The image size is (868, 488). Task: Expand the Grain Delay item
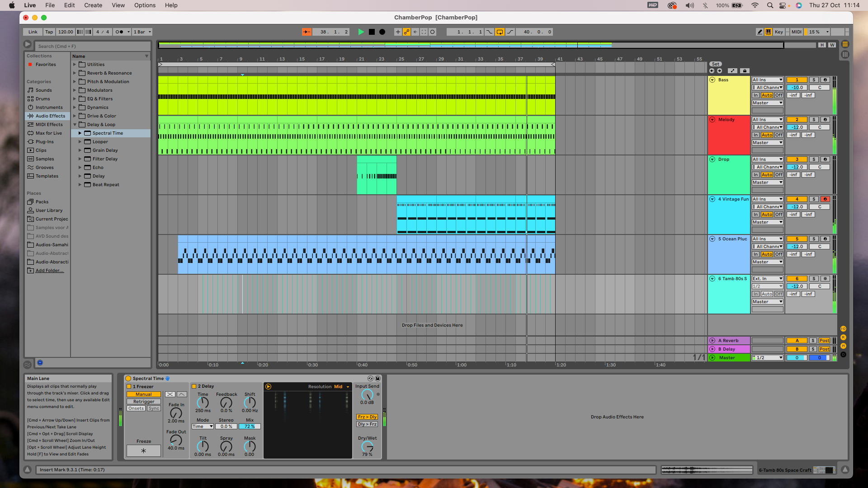click(x=80, y=150)
